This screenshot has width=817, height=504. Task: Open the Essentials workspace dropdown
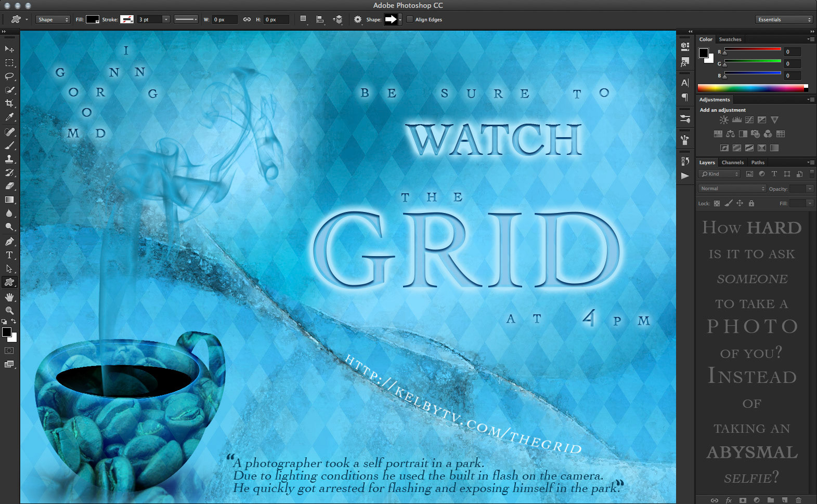pos(784,20)
